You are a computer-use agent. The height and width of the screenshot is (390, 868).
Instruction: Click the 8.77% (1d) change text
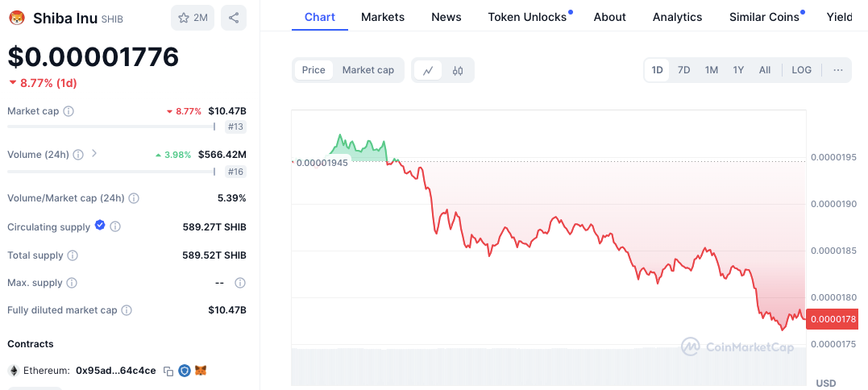tap(48, 84)
